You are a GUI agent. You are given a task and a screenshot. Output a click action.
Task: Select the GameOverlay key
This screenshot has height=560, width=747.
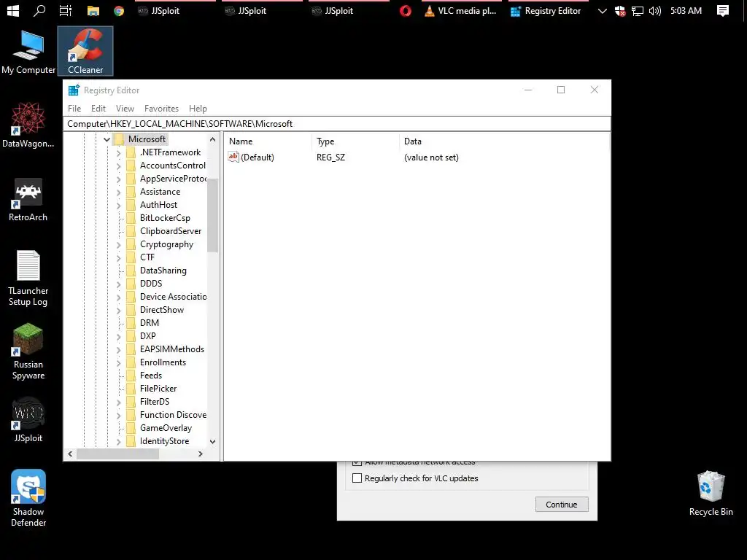click(x=166, y=428)
